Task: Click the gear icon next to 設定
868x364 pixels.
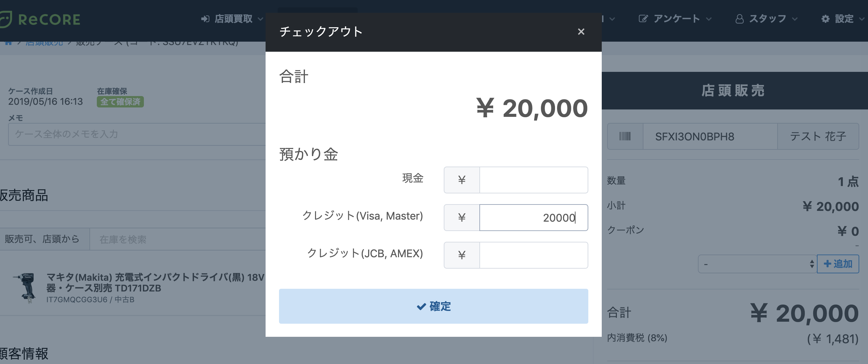Action: coord(825,19)
